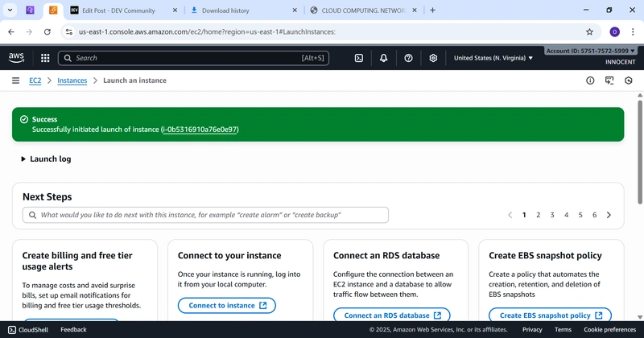The height and width of the screenshot is (338, 644).
Task: Open the hexagon preferences icon below account
Action: point(629,80)
